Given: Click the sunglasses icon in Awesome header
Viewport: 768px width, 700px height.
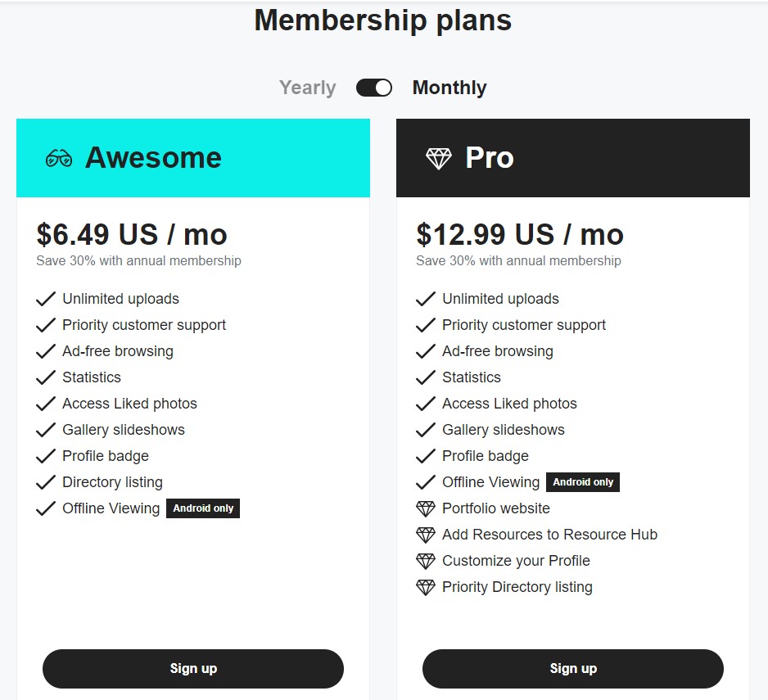Looking at the screenshot, I should [x=59, y=158].
